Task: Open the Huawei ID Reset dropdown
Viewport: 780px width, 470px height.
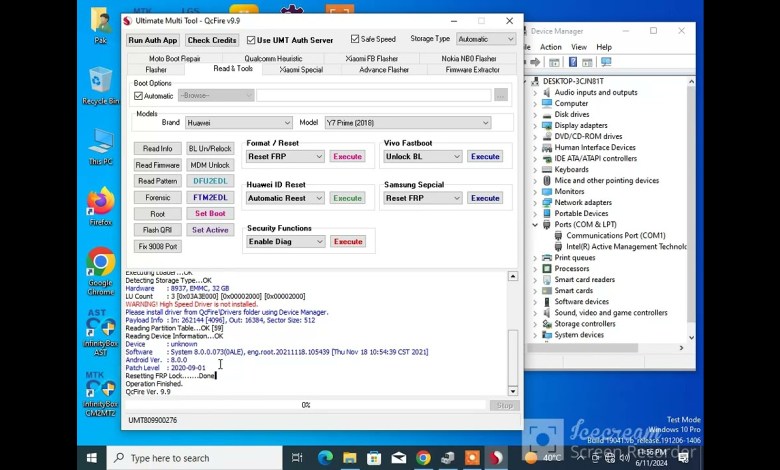Action: pyautogui.click(x=285, y=198)
